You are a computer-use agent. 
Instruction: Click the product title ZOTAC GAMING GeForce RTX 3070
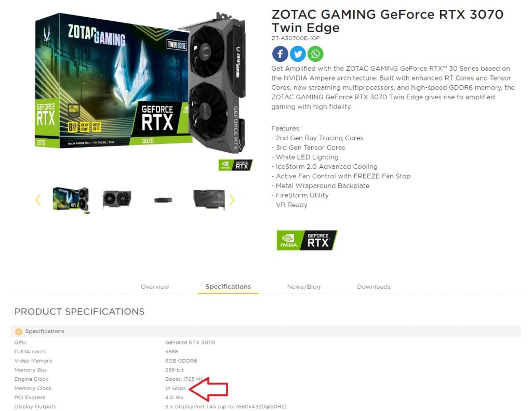(x=388, y=21)
